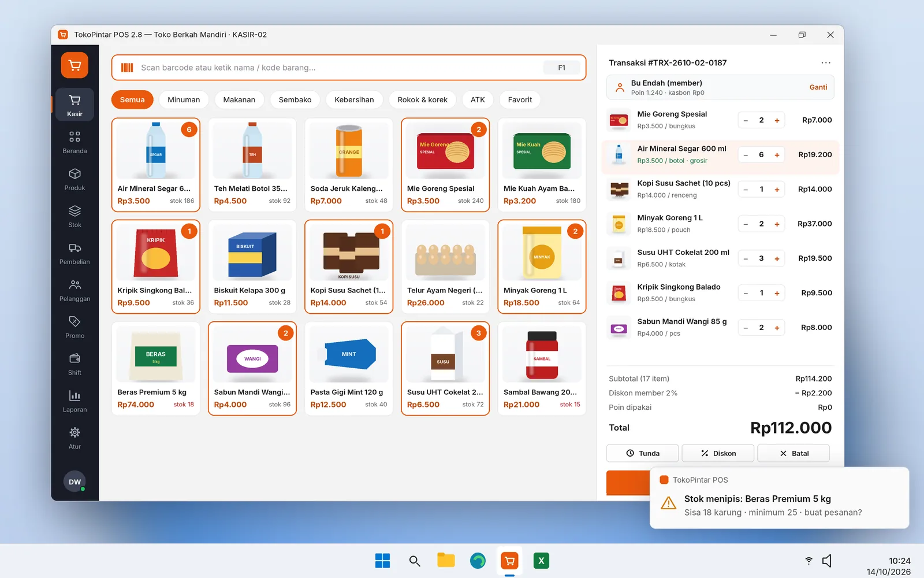The height and width of the screenshot is (578, 924).
Task: Open the Stok menipis notification
Action: (x=780, y=498)
